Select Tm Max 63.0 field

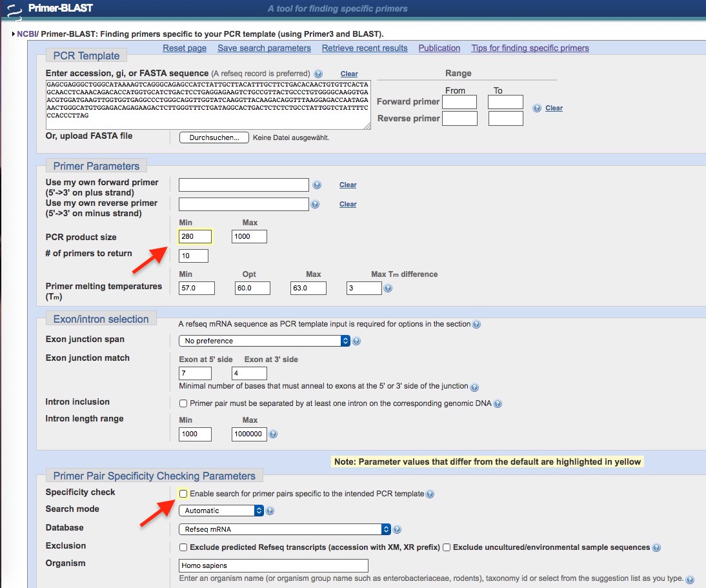pyautogui.click(x=308, y=288)
